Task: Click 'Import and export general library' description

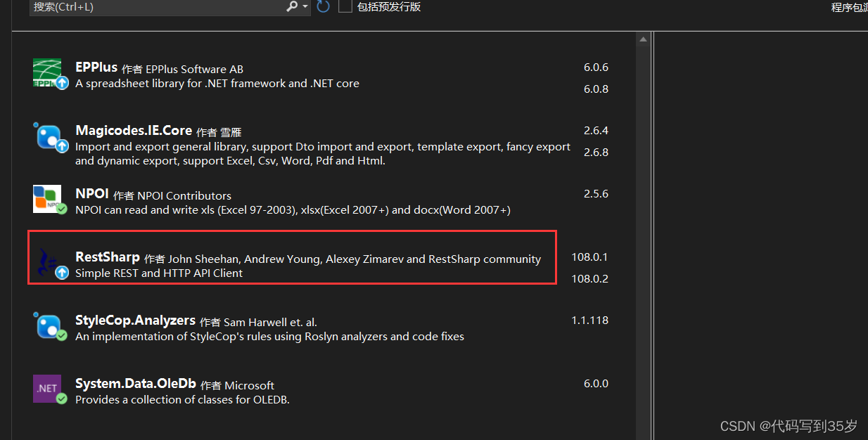Action: (323, 153)
